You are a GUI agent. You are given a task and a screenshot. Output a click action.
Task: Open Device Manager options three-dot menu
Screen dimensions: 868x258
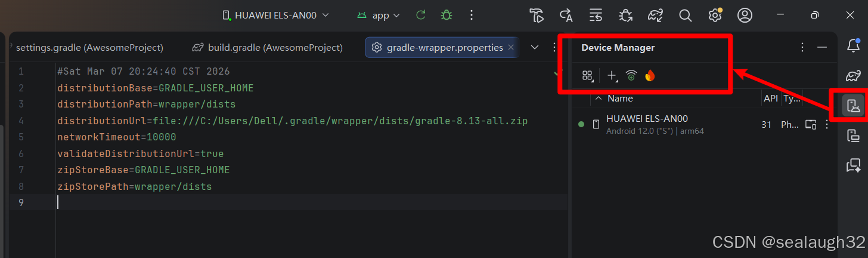(802, 47)
